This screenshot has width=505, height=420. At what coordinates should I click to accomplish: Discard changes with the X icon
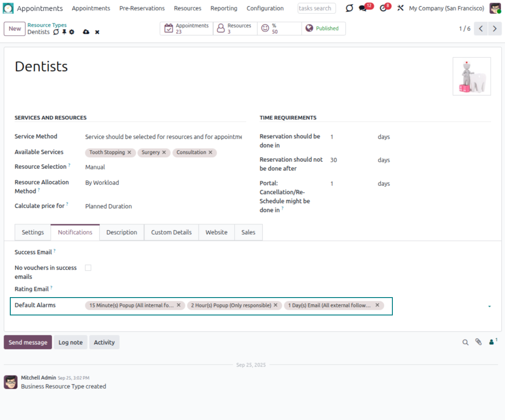point(97,32)
